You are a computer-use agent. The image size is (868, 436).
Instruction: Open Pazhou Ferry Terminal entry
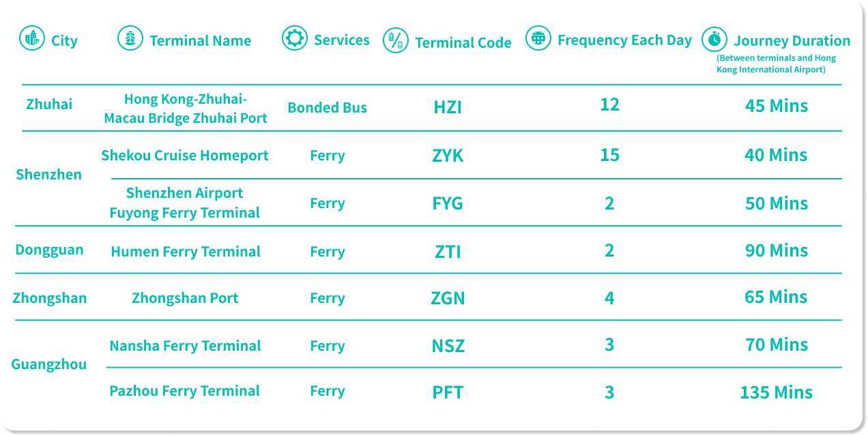pos(184,391)
